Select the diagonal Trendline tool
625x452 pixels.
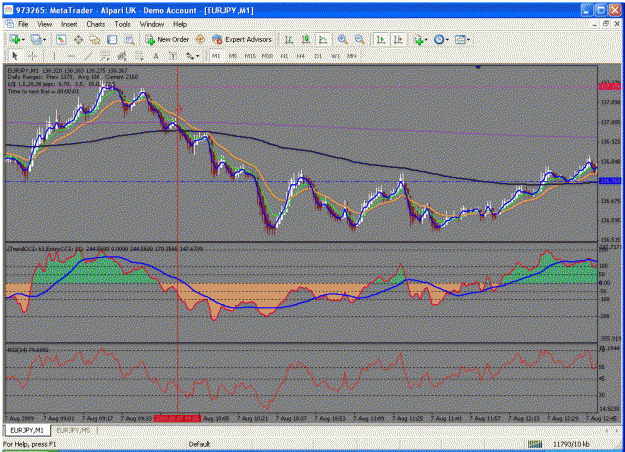(88, 56)
